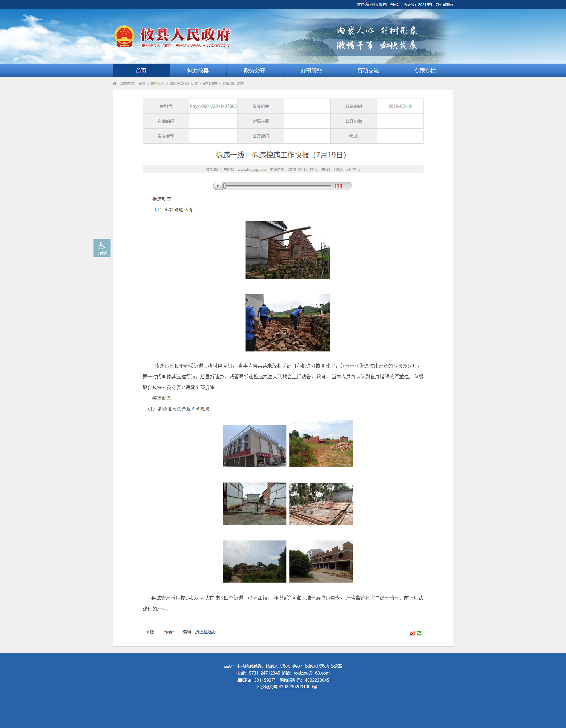Click the breadcrumb home icon
Viewport: 566px width, 728px height.
click(115, 84)
